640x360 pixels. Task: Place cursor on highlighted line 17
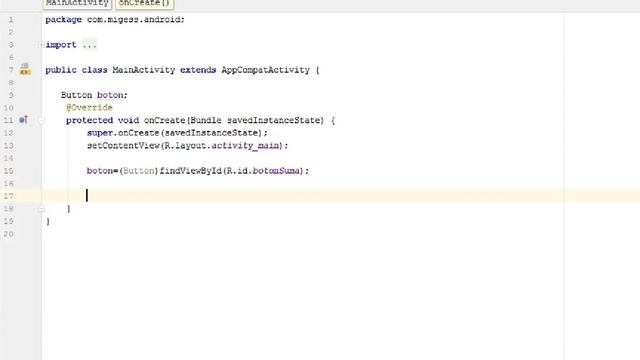[340, 196]
